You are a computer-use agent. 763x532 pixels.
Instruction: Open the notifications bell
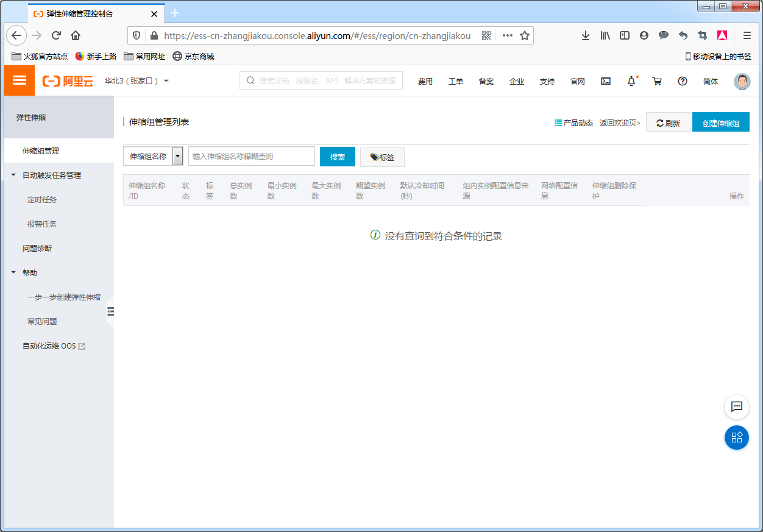pos(631,81)
